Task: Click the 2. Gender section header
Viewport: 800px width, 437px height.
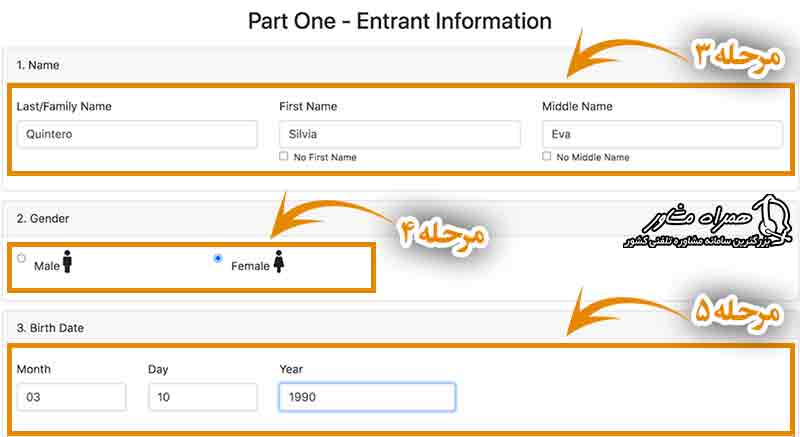Action: [x=43, y=219]
